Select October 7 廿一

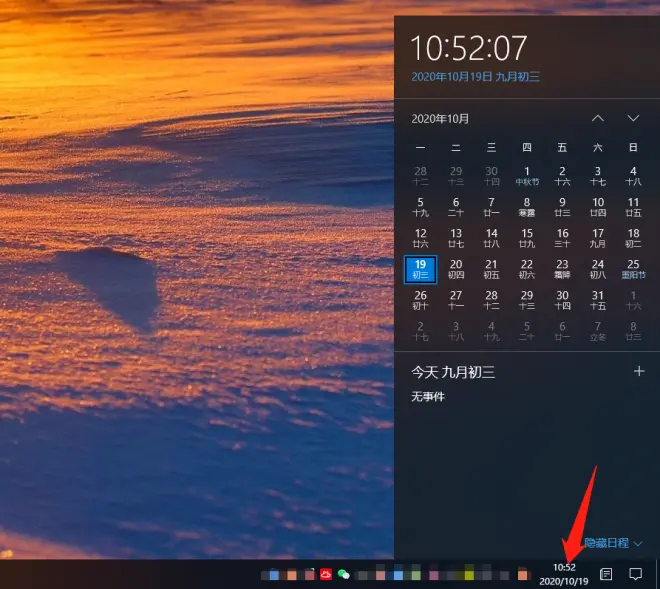pyautogui.click(x=491, y=207)
